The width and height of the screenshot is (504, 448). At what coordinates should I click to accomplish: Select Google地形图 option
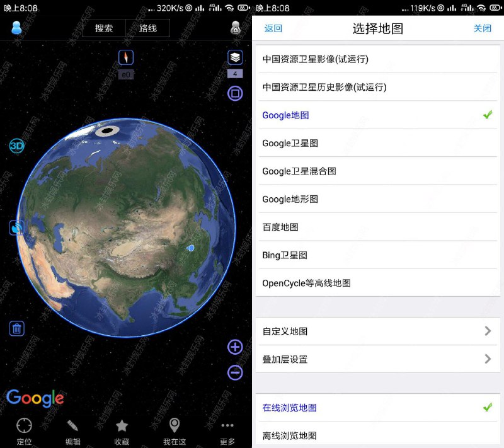(378, 199)
